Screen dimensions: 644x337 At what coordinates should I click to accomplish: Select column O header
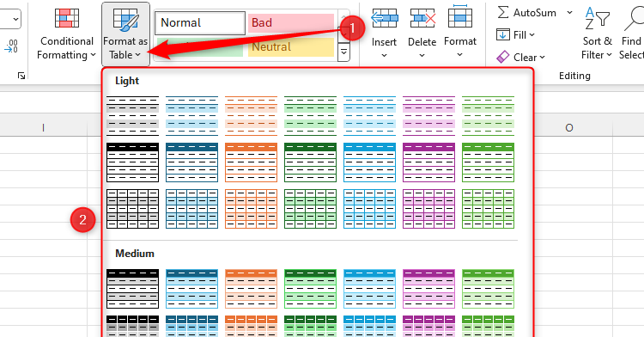[x=568, y=128]
